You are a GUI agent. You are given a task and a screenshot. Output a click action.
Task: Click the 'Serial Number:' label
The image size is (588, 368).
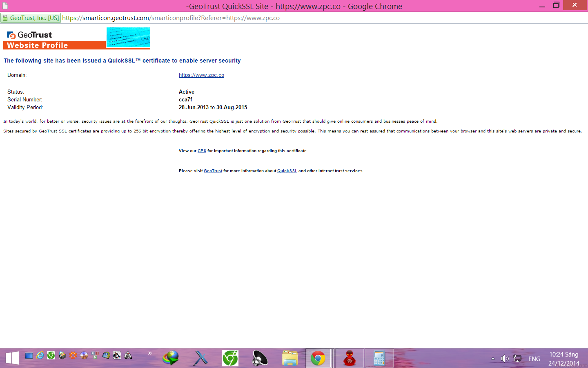[x=24, y=100]
